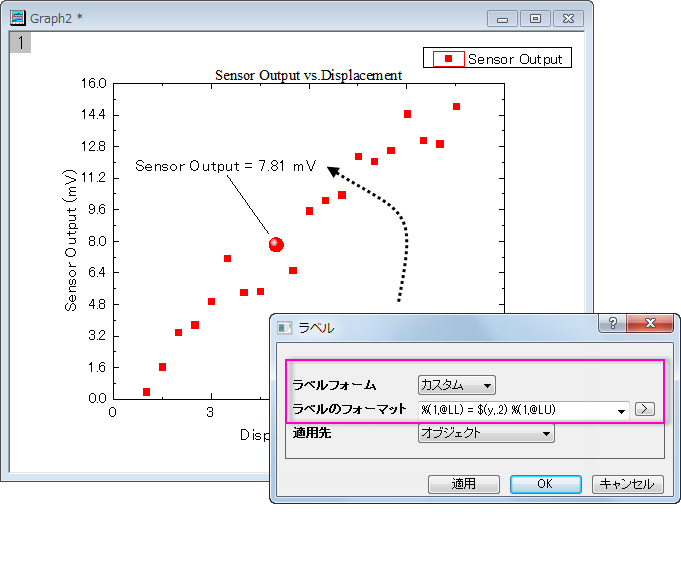Screen dimensions: 681x569
Task: Open the 適用先 dropdown showing オブジェクト
Action: 486,433
